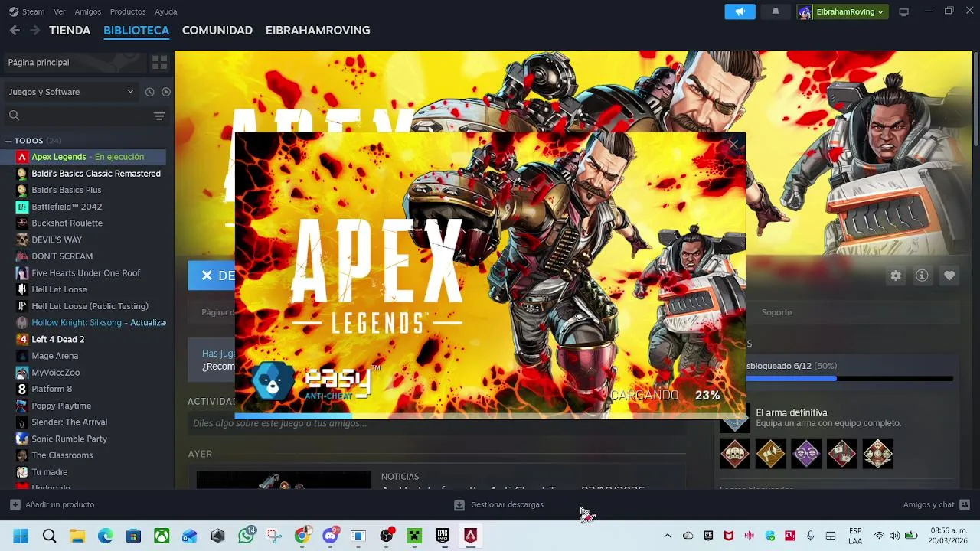Open the Productos menu

128,11
